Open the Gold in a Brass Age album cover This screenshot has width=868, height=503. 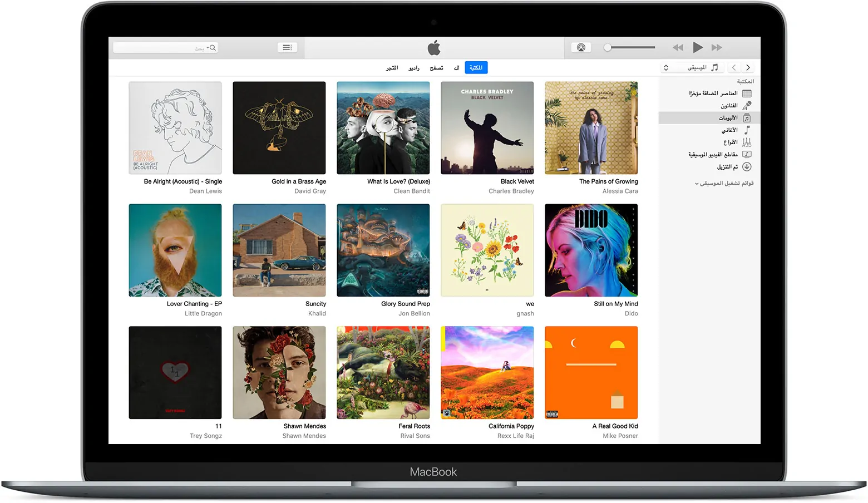click(x=279, y=128)
